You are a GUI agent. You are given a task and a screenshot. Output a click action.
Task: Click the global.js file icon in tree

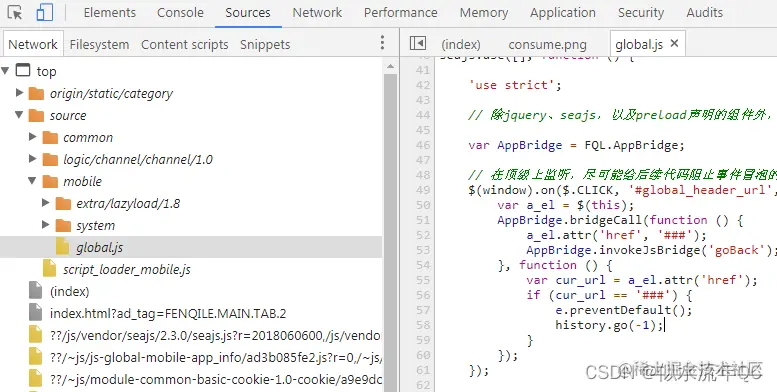tap(63, 247)
